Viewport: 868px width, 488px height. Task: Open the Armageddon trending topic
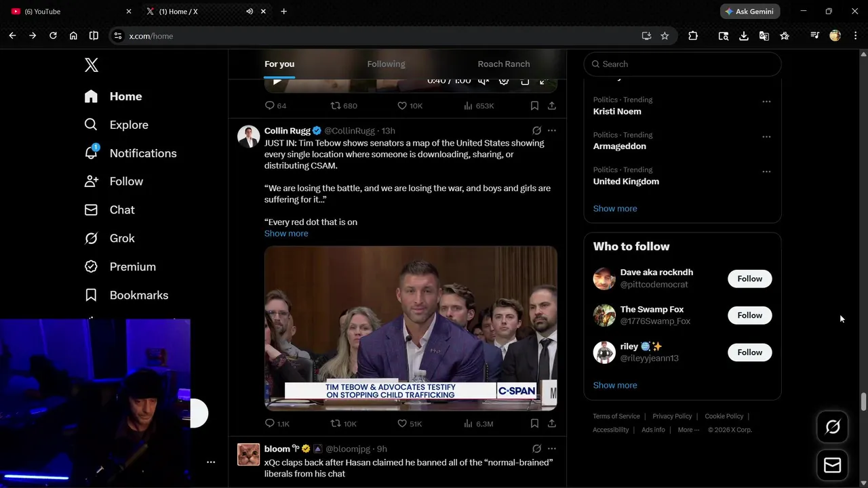620,146
